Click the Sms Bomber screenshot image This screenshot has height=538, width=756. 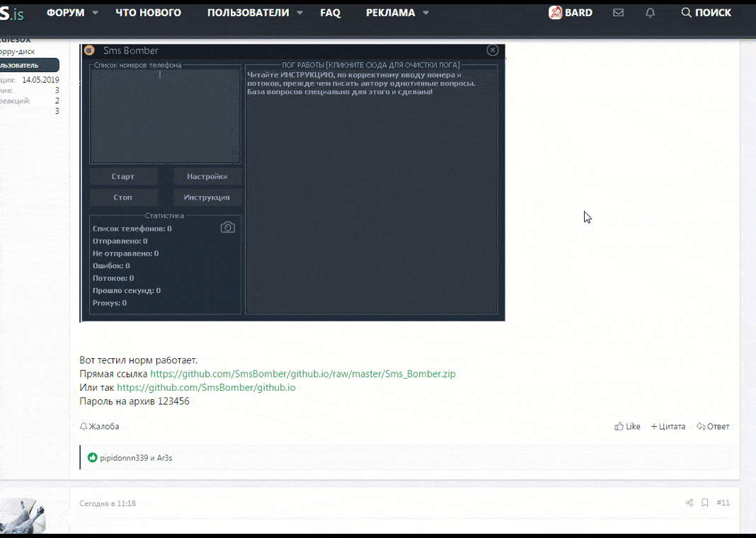coord(292,182)
